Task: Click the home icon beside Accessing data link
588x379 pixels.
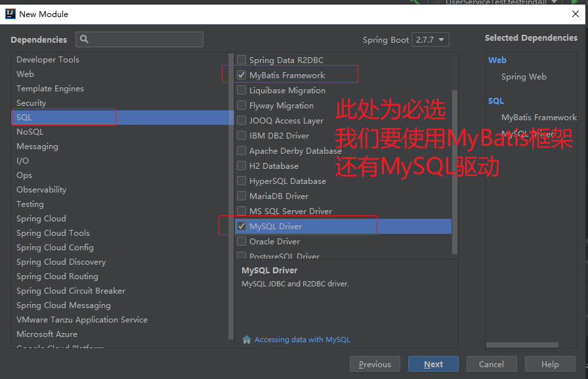Action: tap(247, 340)
